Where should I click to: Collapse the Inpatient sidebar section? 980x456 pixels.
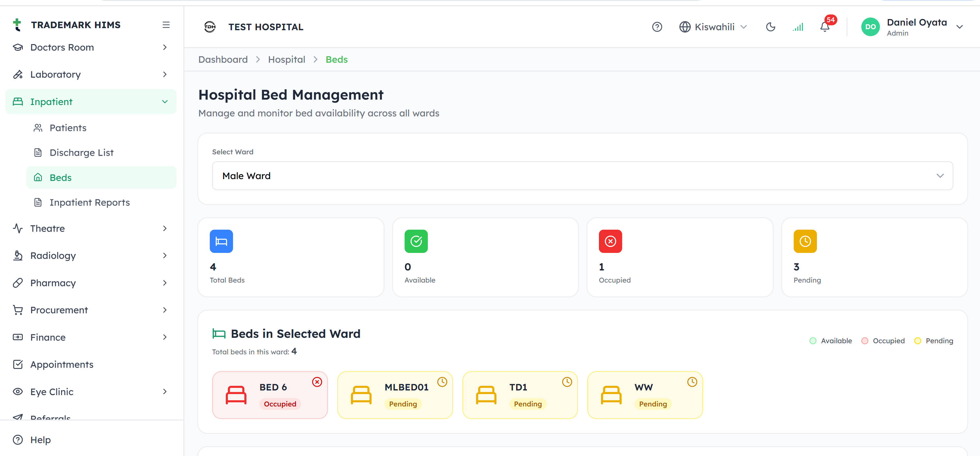click(x=91, y=102)
